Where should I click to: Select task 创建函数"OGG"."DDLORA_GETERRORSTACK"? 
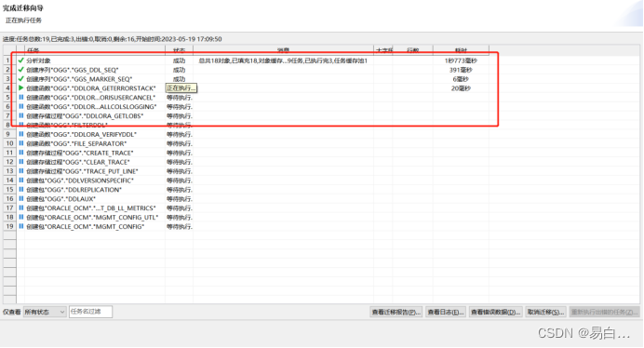click(x=91, y=88)
